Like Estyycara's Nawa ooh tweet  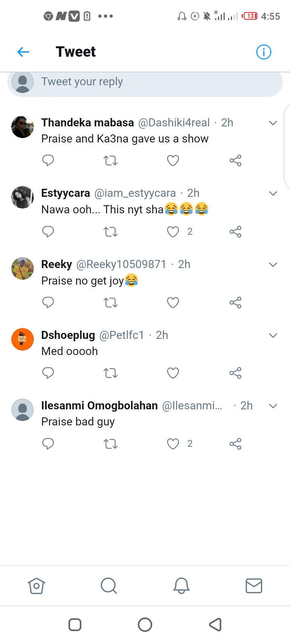click(x=173, y=232)
